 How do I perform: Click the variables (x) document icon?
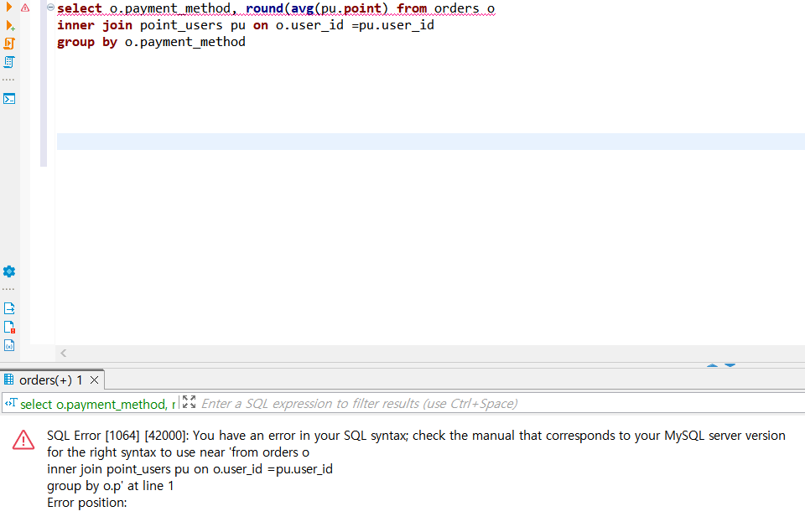9,345
